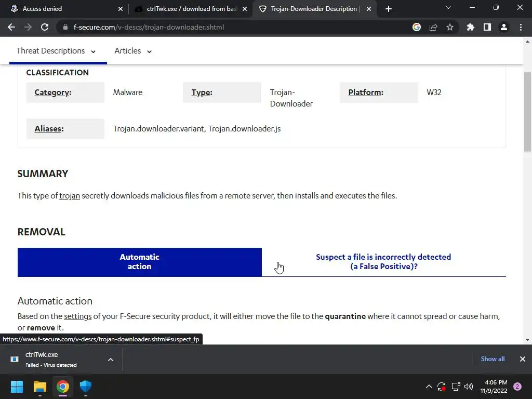532x399 pixels.
Task: Select the Trojan-Downloader Description tab
Action: (x=314, y=9)
